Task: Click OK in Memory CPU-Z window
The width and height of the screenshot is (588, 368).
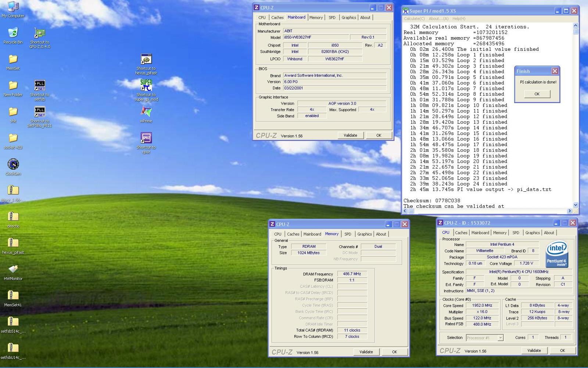Action: pos(394,352)
